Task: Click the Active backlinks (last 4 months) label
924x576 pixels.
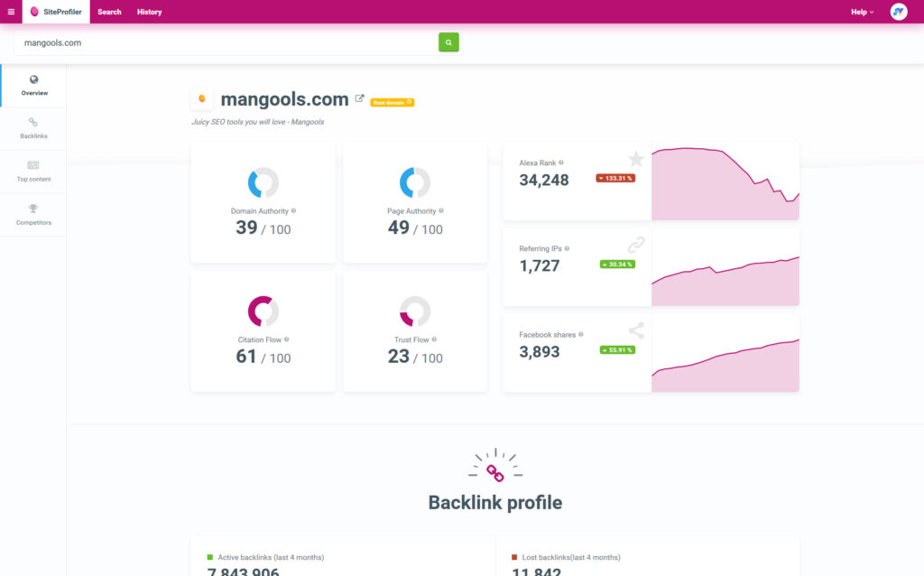Action: tap(271, 557)
